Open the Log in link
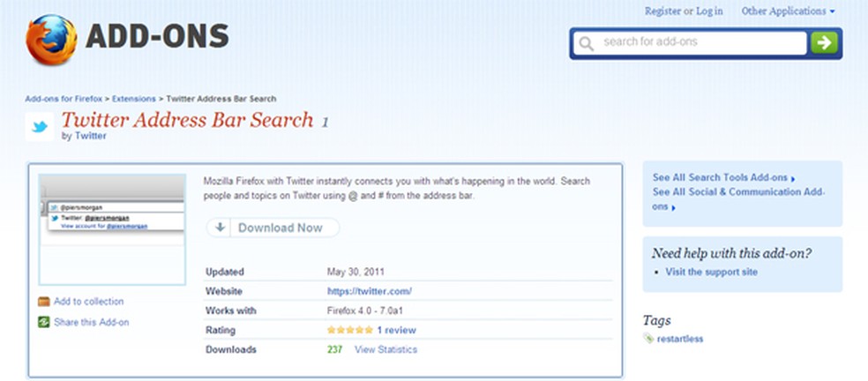 coord(709,11)
